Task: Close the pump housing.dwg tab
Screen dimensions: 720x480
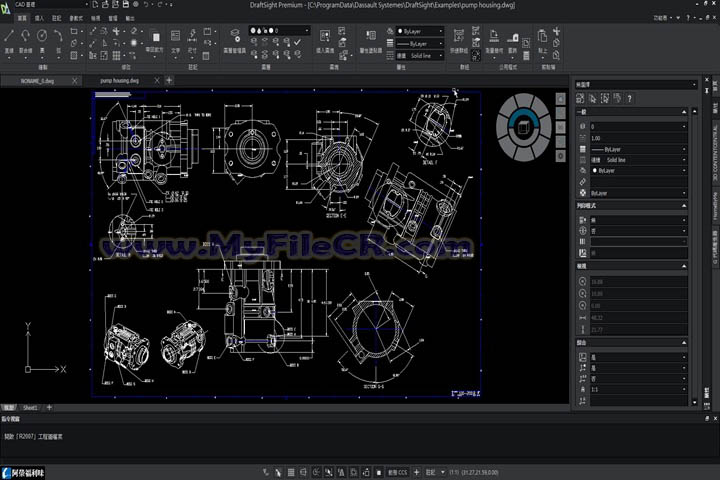Action: (x=157, y=80)
